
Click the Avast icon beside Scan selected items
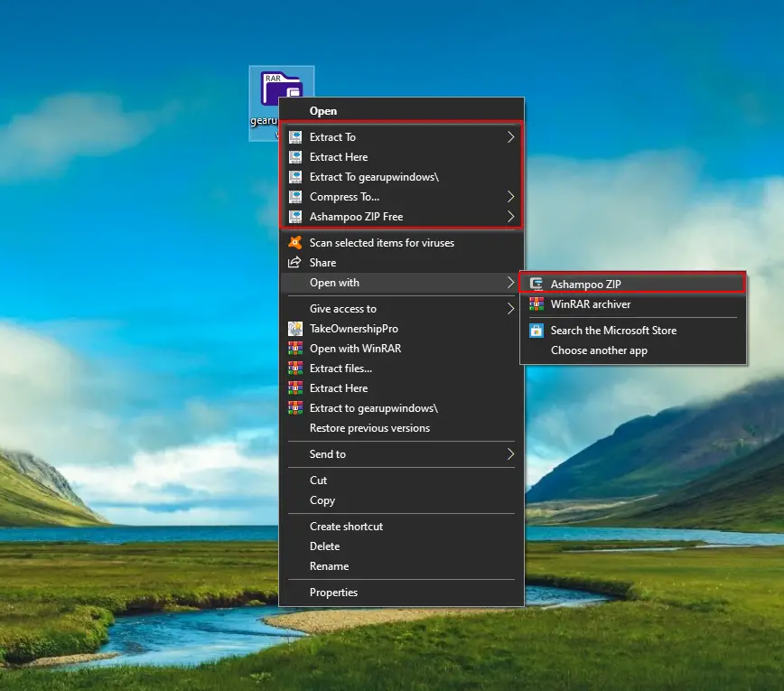(295, 242)
